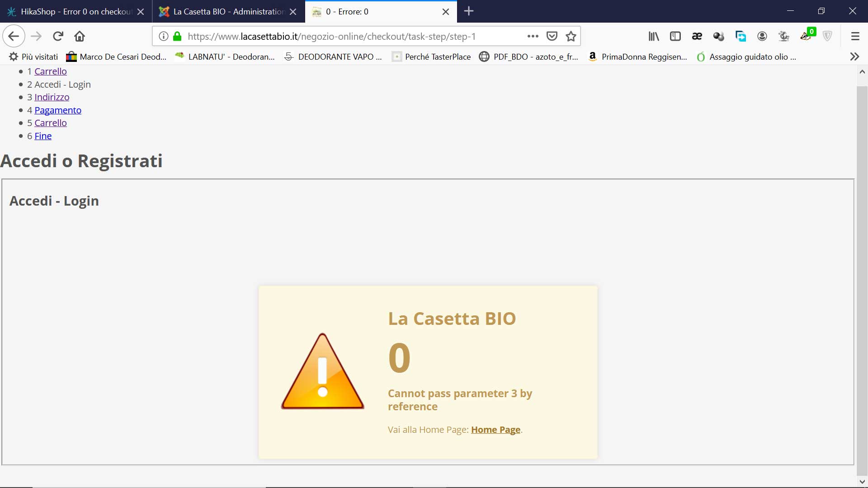Viewport: 868px width, 488px height.
Task: Open the Firefox account avatar icon
Action: (762, 36)
